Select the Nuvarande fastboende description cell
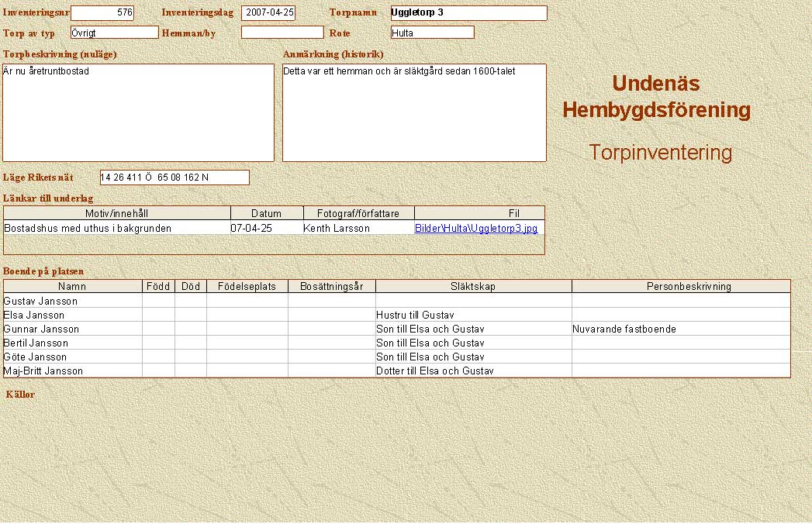The width and height of the screenshot is (812, 524). [x=680, y=329]
